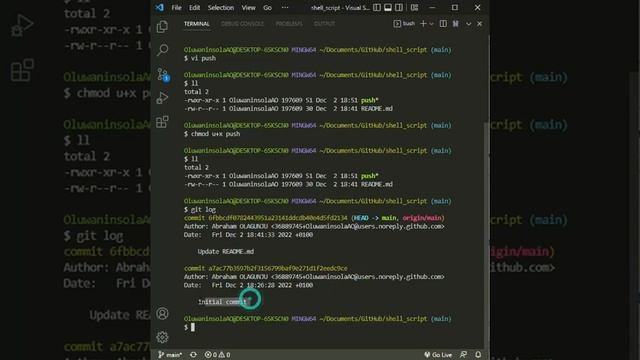
Task: Click the '$ git log' command
Action: 200,209
